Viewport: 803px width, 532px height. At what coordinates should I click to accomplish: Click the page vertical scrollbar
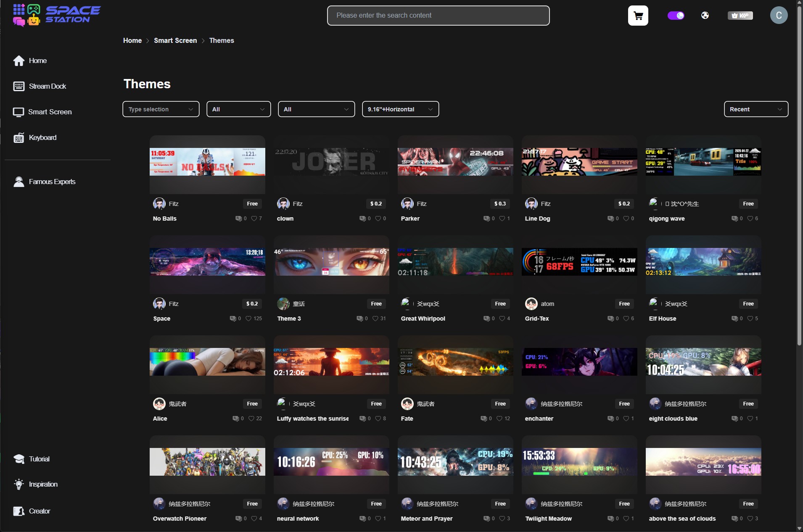pyautogui.click(x=799, y=176)
